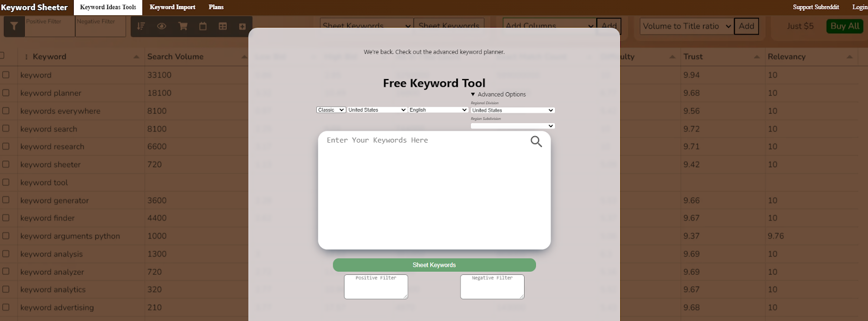Screen dimensions: 868x321
Task: Toggle the eye visibility icon
Action: [162, 26]
